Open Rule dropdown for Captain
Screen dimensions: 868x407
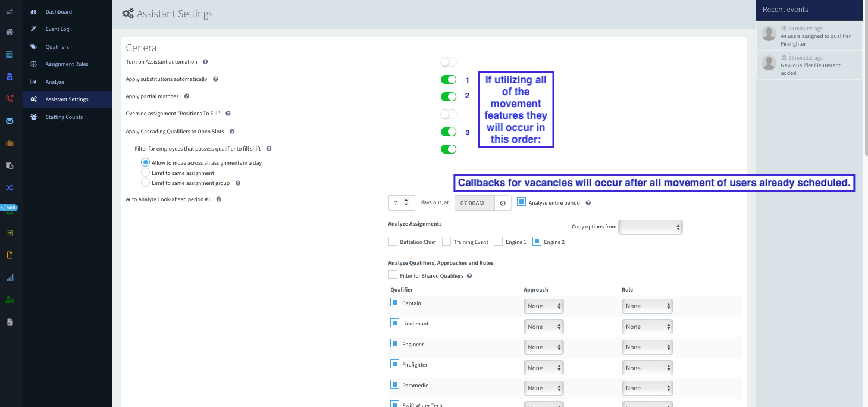pyautogui.click(x=647, y=306)
